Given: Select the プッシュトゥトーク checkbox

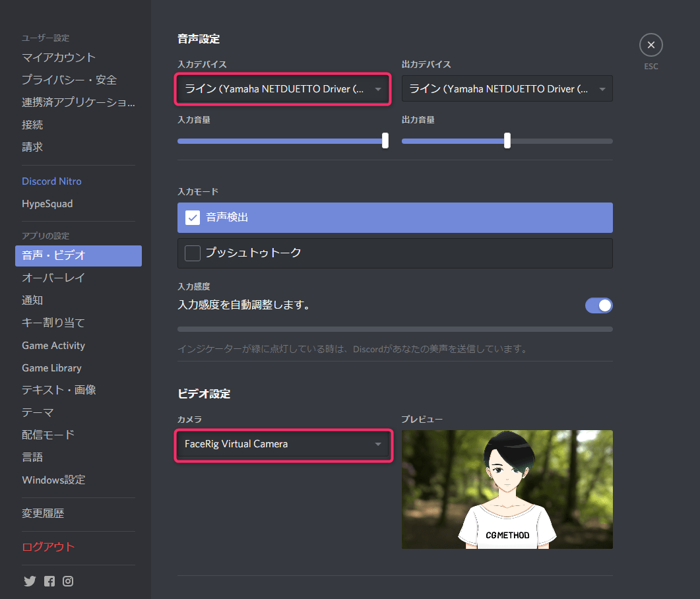Looking at the screenshot, I should pyautogui.click(x=193, y=253).
